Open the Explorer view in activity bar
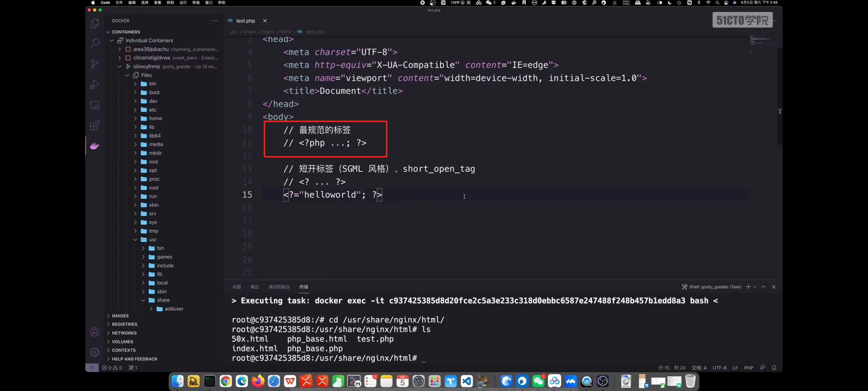This screenshot has height=391, width=868. pos(95,23)
